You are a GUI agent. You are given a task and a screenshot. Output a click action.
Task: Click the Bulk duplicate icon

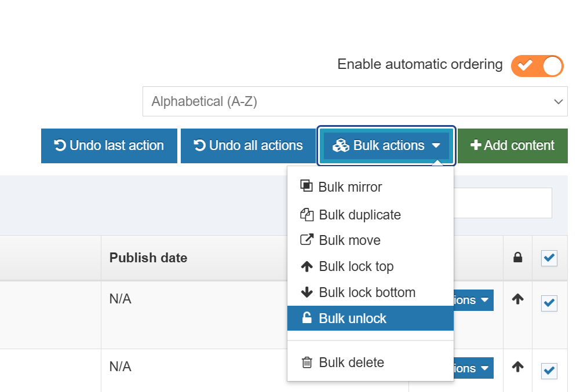[307, 215]
